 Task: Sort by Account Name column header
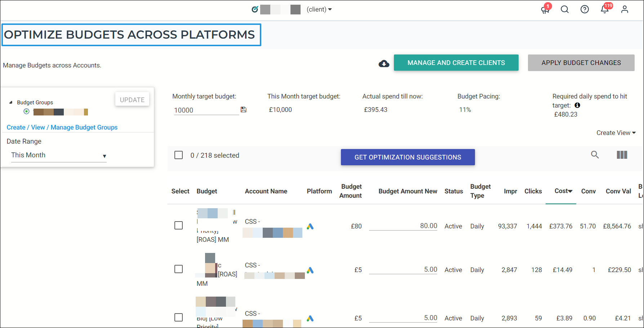[266, 191]
